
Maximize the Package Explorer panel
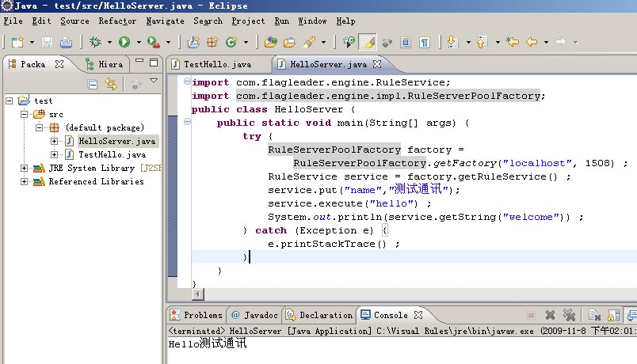154,63
